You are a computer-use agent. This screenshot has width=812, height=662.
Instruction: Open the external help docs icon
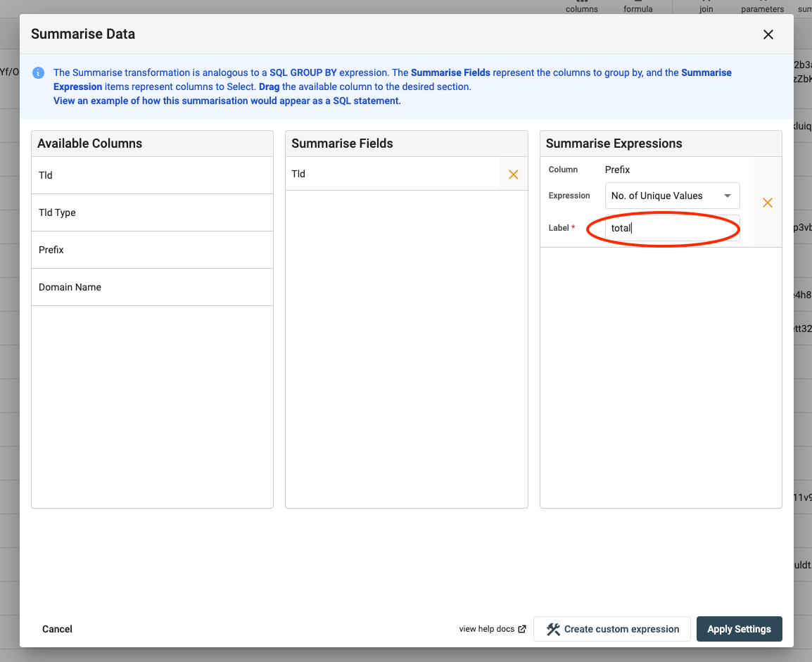point(522,629)
